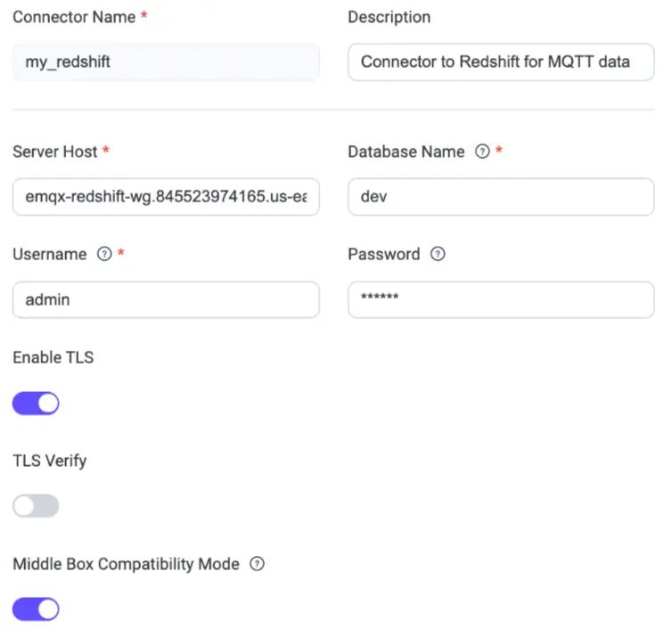Screen dimensions: 672x629
Task: Focus the Connector Name field with my_redshift
Action: point(166,62)
